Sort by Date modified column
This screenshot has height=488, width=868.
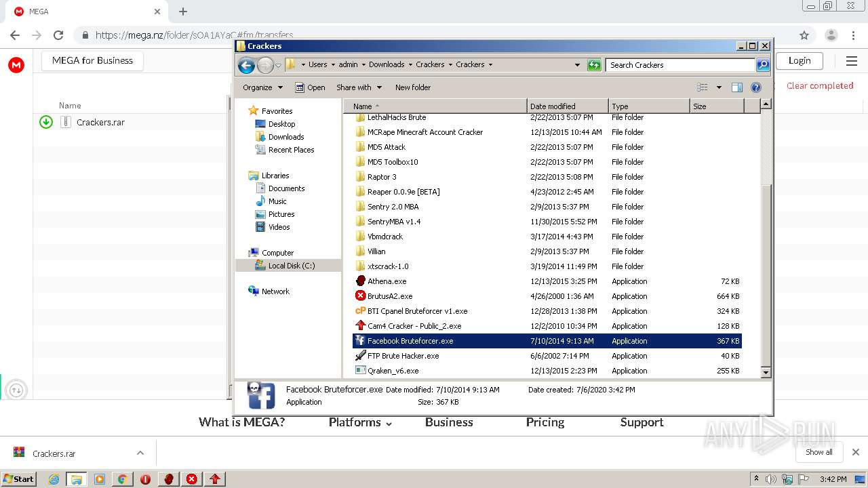[568, 106]
